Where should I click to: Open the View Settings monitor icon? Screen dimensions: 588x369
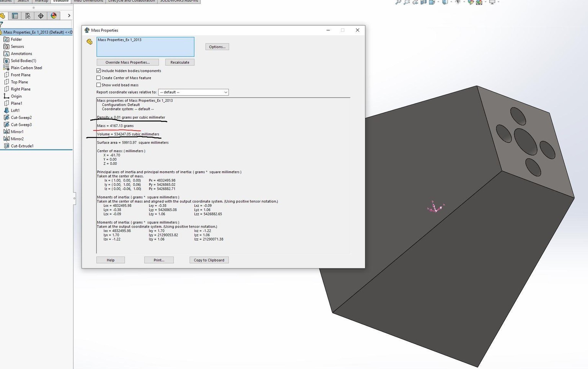pyautogui.click(x=492, y=2)
